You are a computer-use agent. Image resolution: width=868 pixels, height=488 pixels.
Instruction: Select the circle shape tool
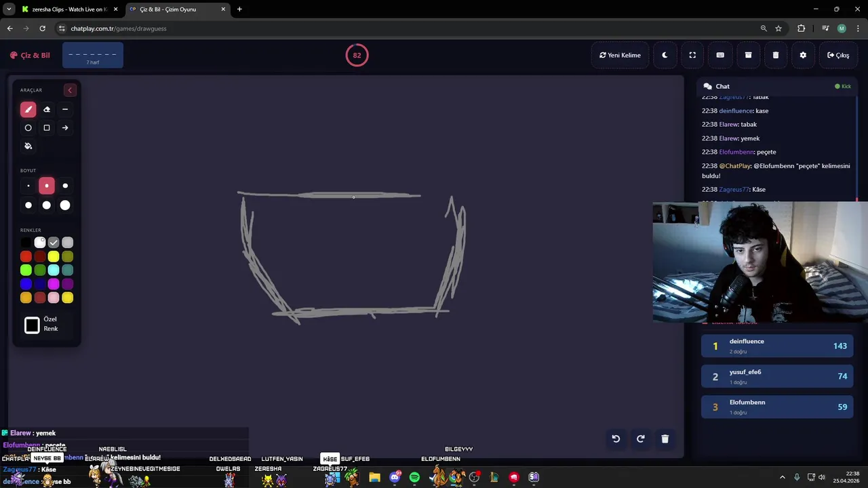click(x=28, y=127)
